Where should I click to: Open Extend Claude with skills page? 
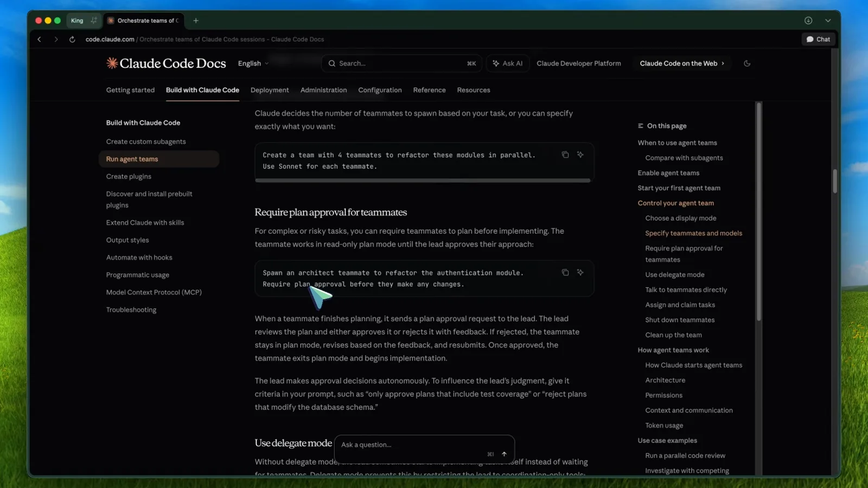[x=145, y=222]
